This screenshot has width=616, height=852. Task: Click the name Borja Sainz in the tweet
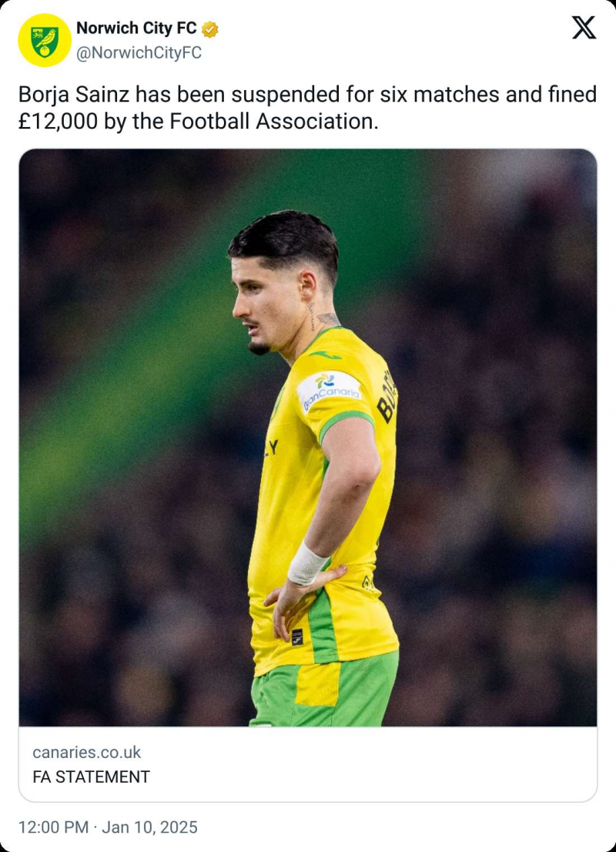74,95
